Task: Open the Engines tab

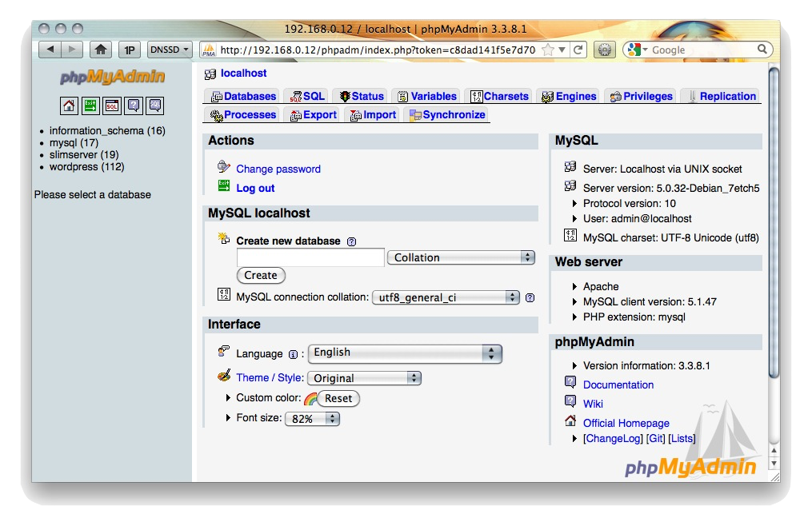Action: pyautogui.click(x=569, y=96)
